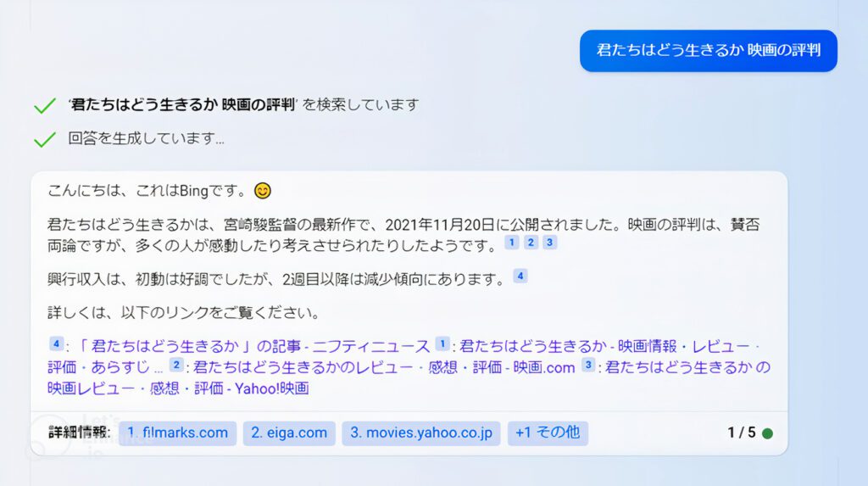Open citation 2 after the 賛否両論 paragraph
The image size is (868, 486).
click(x=531, y=243)
